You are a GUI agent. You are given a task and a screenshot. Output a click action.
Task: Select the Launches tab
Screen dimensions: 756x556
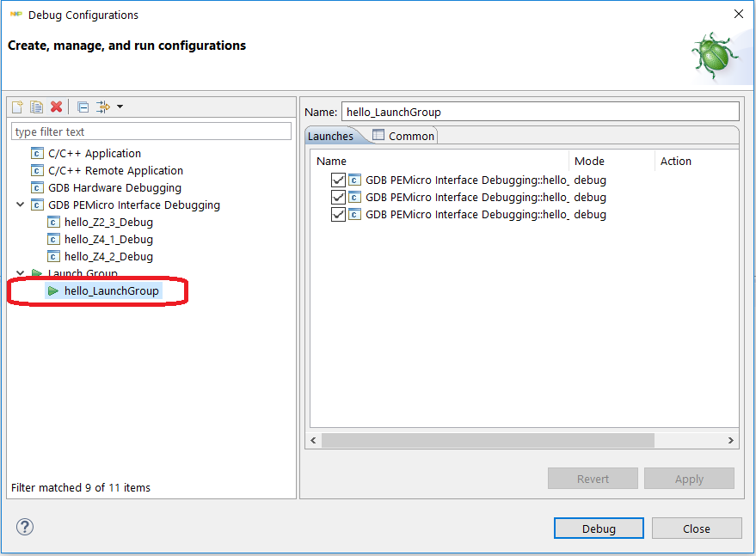point(330,136)
